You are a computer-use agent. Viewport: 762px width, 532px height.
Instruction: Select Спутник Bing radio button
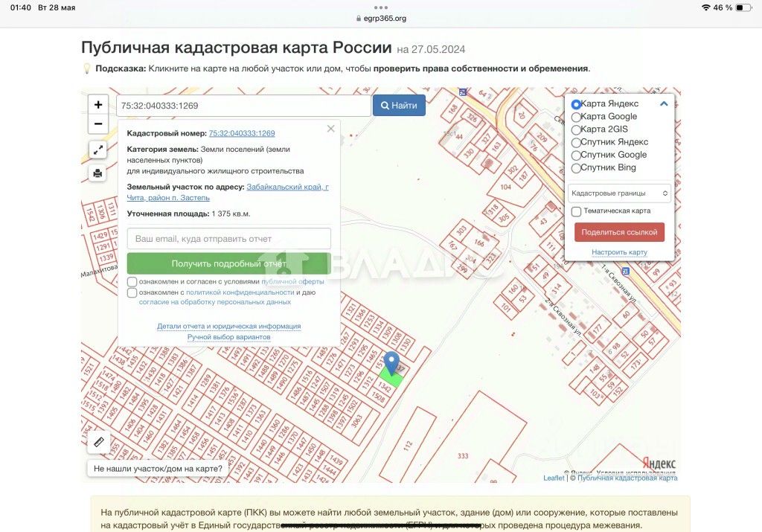tap(576, 168)
